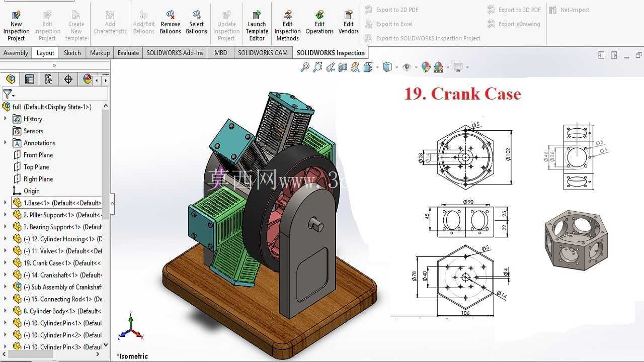Open View Orientation dropdown arrow

pyautogui.click(x=377, y=67)
